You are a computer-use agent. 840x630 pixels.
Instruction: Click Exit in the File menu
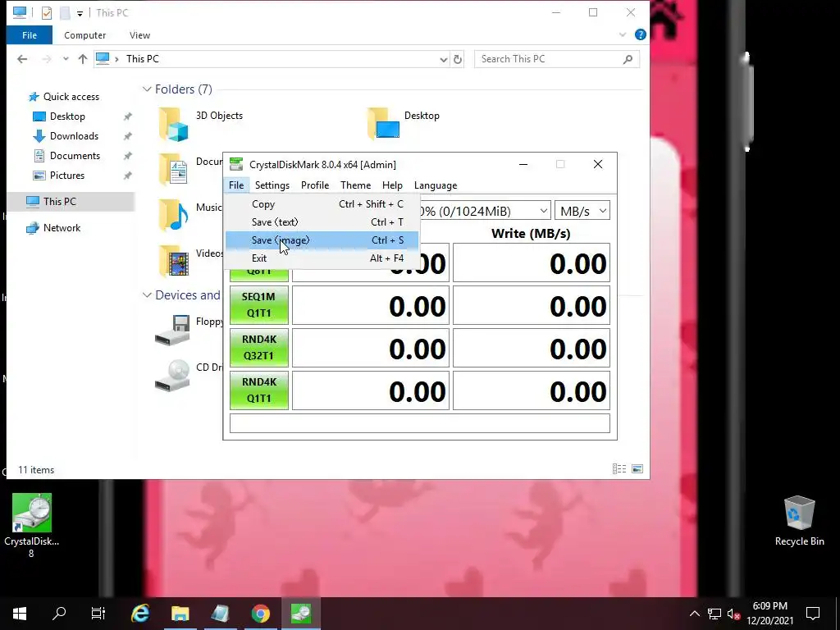pos(322,258)
